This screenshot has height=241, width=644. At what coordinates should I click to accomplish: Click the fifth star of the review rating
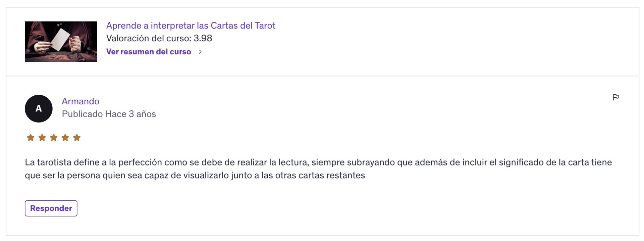point(77,138)
